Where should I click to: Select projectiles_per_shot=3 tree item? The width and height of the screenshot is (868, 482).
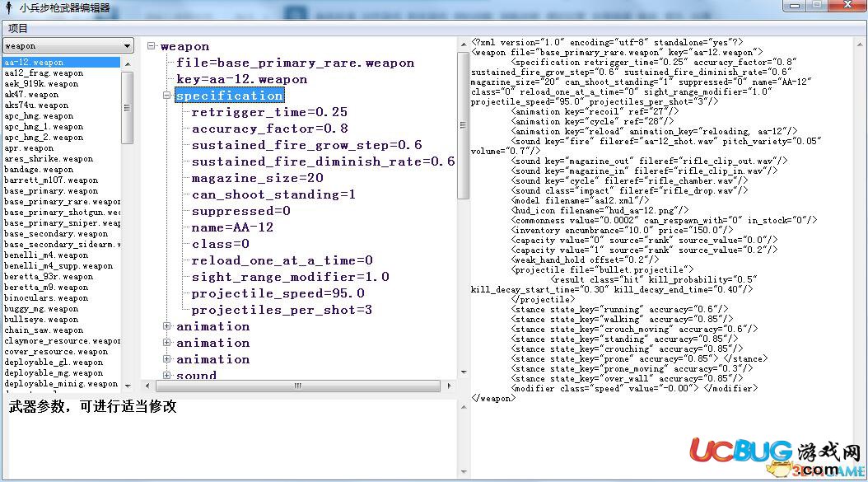click(282, 310)
